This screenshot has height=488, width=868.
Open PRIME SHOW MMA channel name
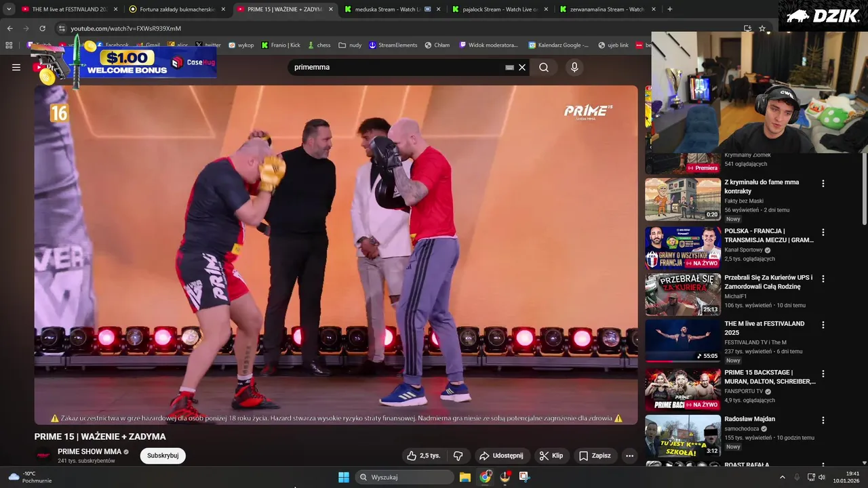(90, 451)
